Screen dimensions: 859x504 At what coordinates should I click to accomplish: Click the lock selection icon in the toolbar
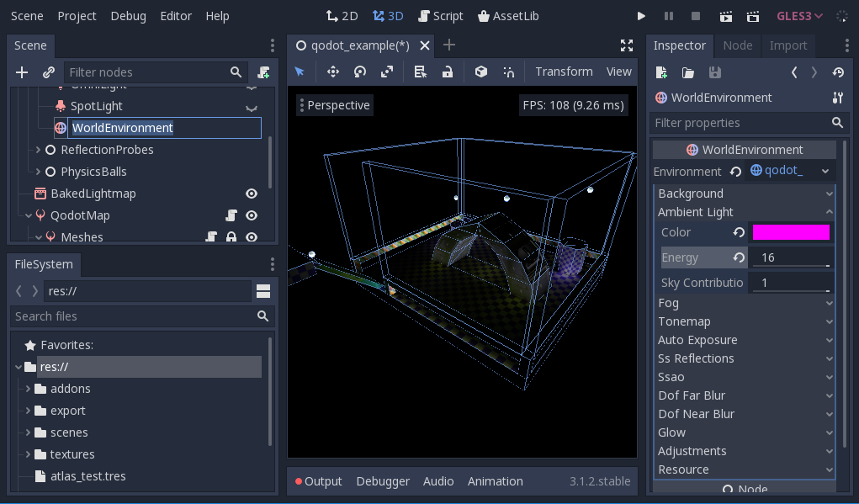[x=447, y=72]
